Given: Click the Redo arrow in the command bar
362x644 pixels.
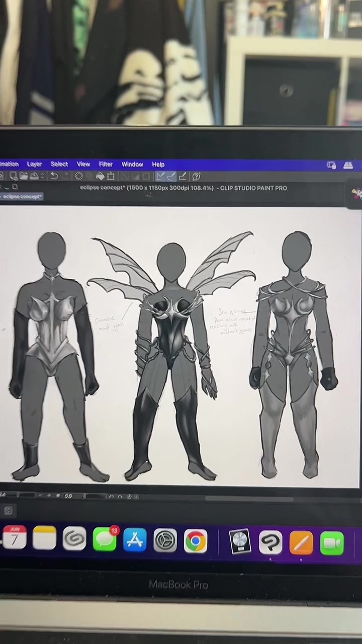Looking at the screenshot, I should (x=64, y=176).
